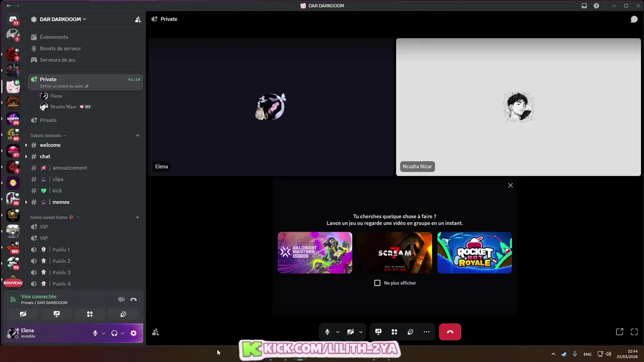Select the Scream video card
Screen dimensions: 644x362
tap(395, 252)
